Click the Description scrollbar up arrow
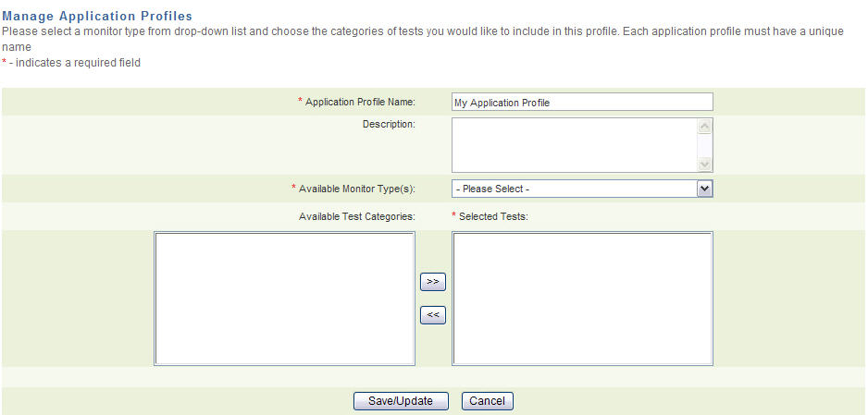 pyautogui.click(x=704, y=127)
